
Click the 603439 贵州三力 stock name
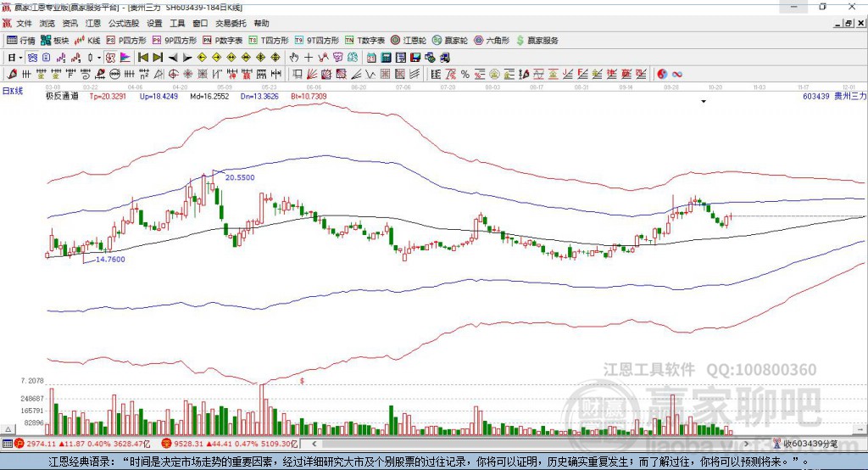point(835,96)
